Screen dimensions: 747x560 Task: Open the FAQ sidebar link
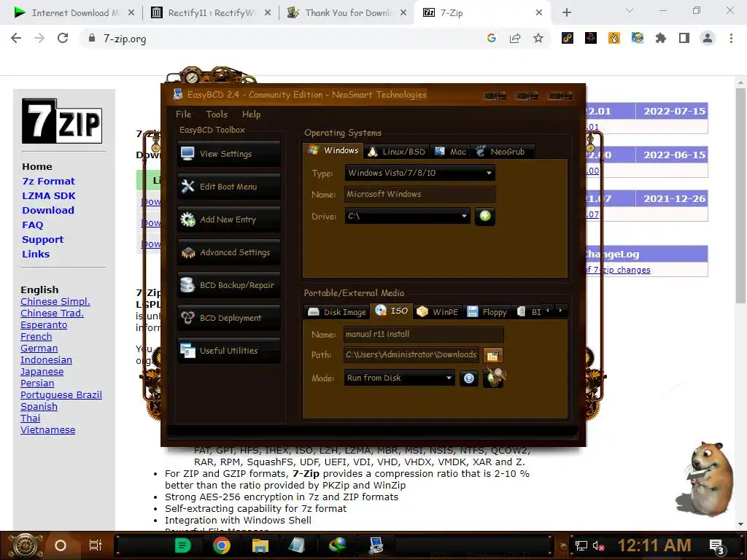point(32,225)
